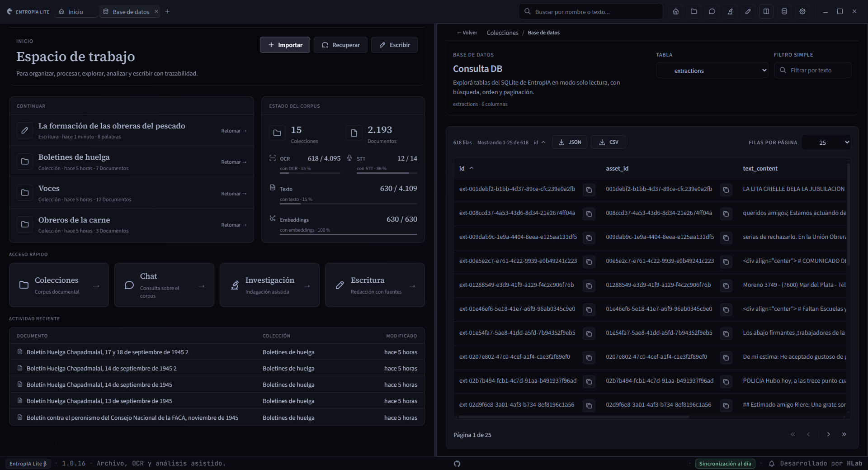Open Home via the top toolbar house icon
The height and width of the screenshot is (470, 868).
[676, 12]
